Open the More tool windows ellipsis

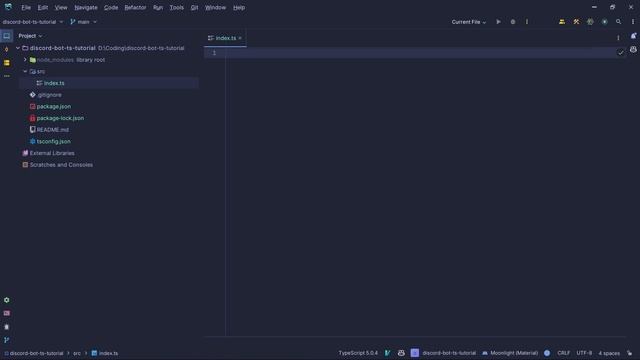pyautogui.click(x=7, y=76)
